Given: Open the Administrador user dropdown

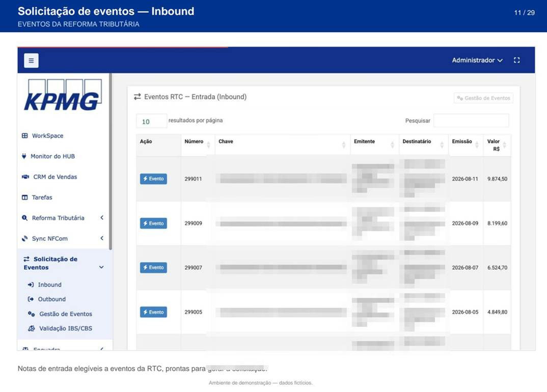Looking at the screenshot, I should pyautogui.click(x=477, y=61).
